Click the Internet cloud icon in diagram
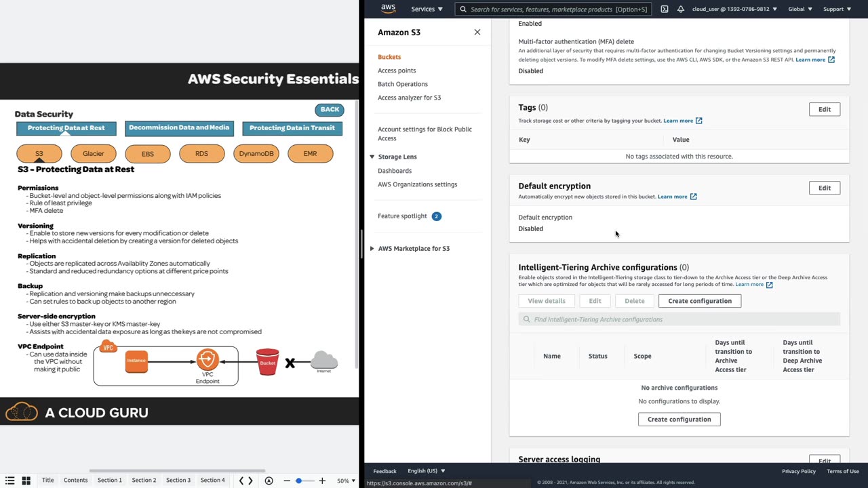 (x=324, y=362)
